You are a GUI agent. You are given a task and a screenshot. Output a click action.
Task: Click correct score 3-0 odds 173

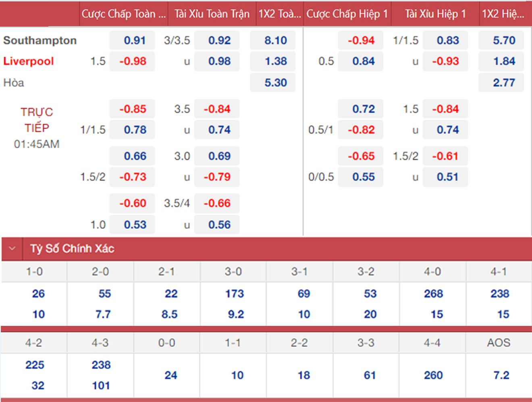(234, 294)
